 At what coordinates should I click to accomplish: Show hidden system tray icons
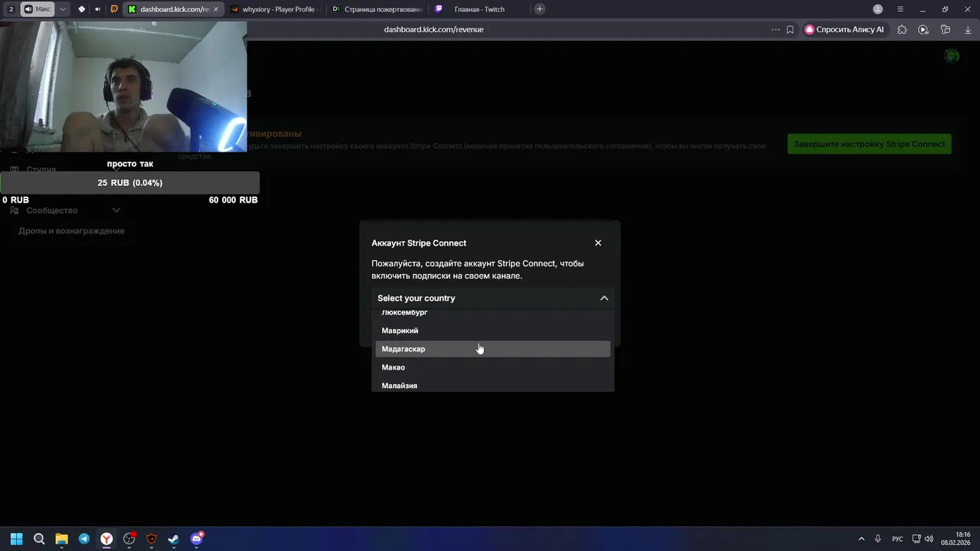861,539
